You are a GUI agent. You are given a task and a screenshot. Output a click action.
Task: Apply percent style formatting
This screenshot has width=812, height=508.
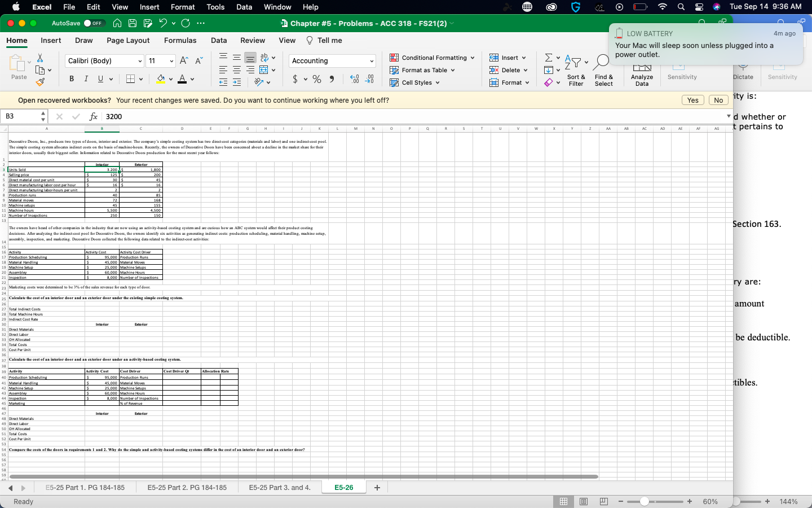pyautogui.click(x=317, y=79)
